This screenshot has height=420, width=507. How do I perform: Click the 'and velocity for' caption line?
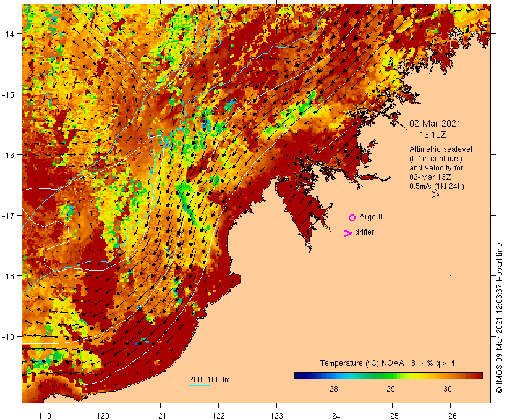(x=436, y=168)
